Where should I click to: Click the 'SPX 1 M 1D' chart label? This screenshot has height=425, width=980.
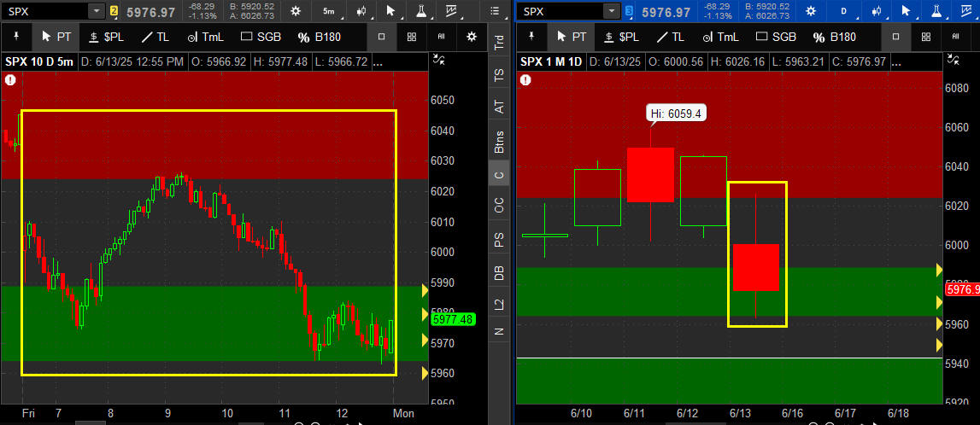[x=550, y=61]
